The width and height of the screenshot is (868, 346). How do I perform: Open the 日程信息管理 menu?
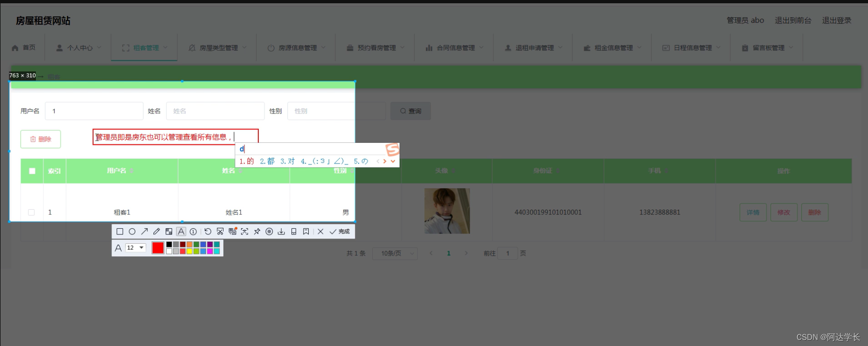coord(692,48)
